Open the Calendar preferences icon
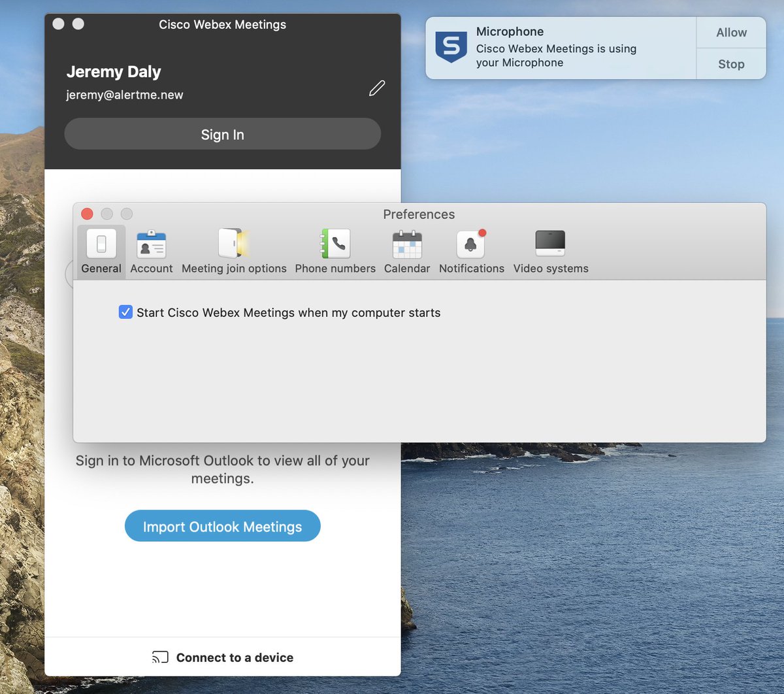 point(407,244)
